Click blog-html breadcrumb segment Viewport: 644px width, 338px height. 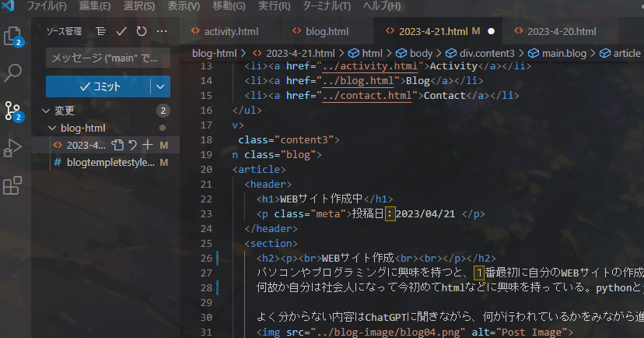pos(215,54)
